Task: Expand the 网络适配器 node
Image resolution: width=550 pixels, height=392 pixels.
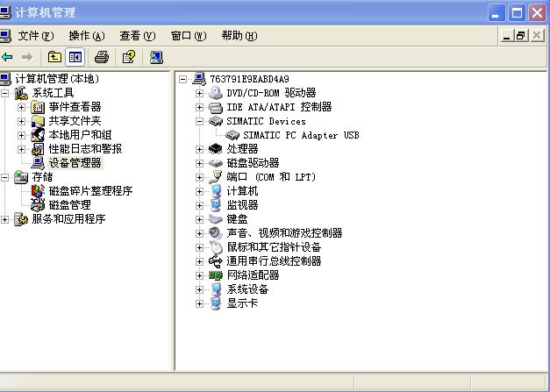Action: pos(200,275)
